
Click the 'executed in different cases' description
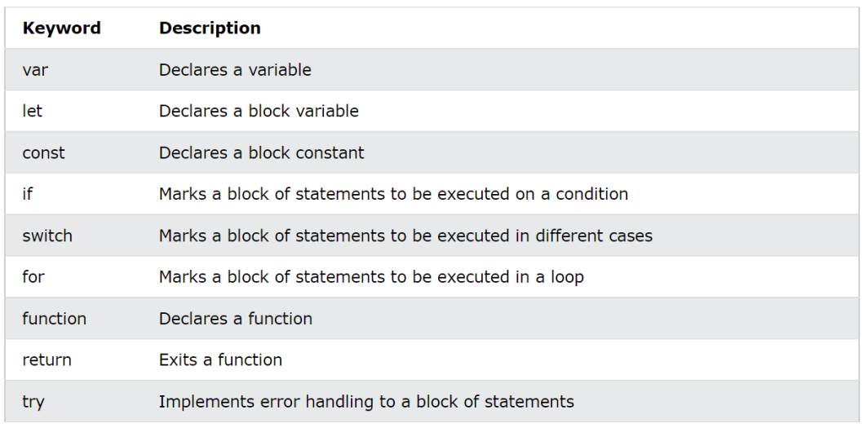[x=405, y=236]
